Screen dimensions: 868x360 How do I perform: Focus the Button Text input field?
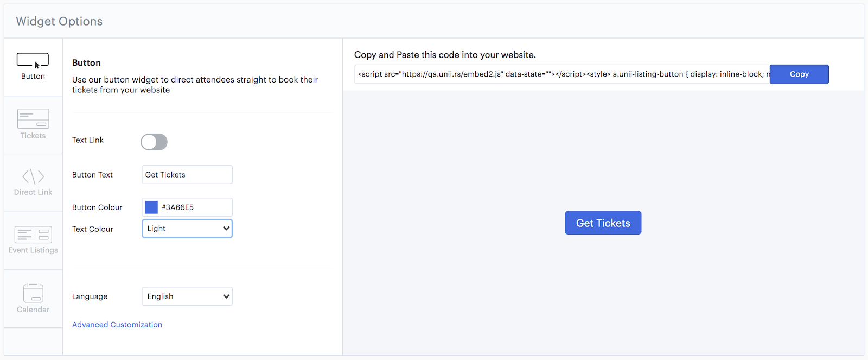coord(187,175)
